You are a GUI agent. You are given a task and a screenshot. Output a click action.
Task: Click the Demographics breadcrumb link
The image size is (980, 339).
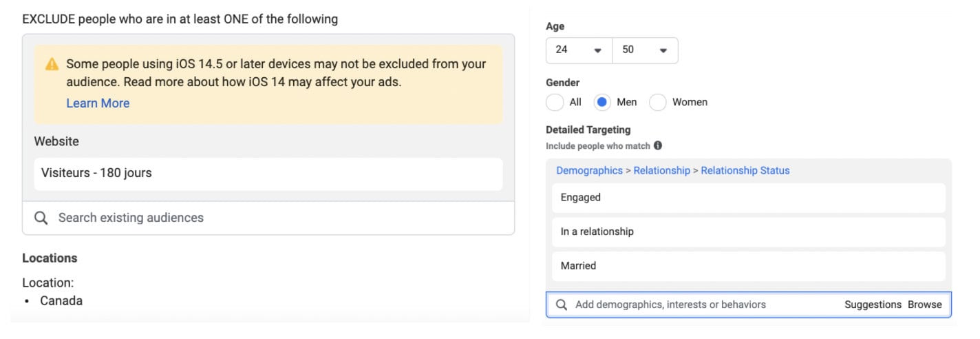(x=589, y=170)
